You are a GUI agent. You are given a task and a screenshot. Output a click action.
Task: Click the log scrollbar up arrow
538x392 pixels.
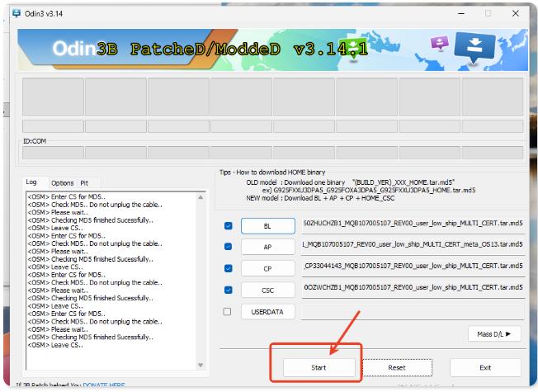coord(201,197)
